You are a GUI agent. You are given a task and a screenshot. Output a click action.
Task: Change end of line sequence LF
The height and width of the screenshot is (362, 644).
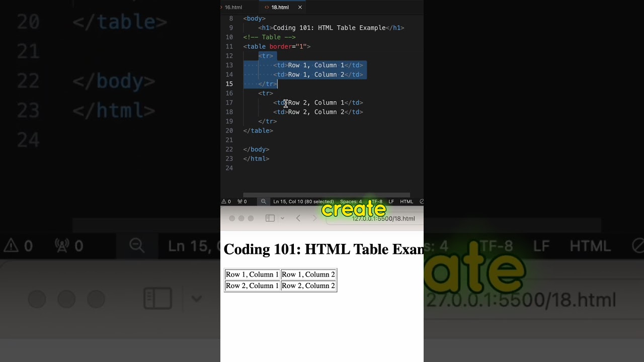tap(391, 202)
